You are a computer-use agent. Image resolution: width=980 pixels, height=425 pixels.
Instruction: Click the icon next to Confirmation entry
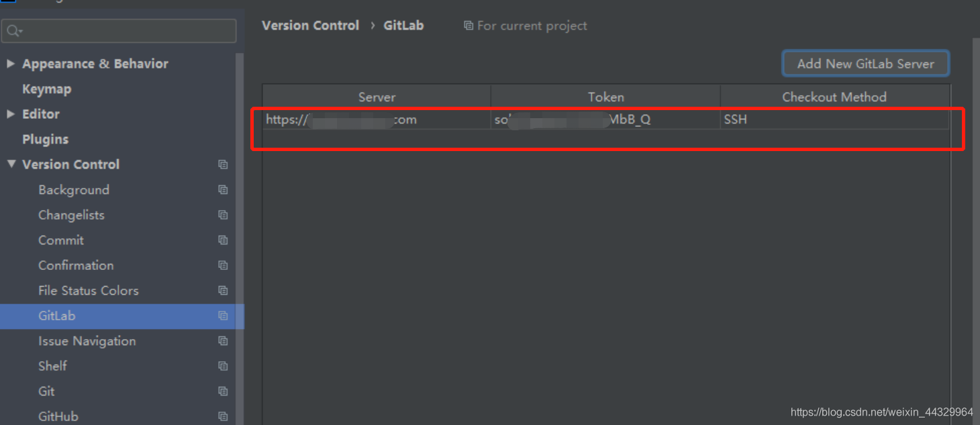tap(223, 265)
